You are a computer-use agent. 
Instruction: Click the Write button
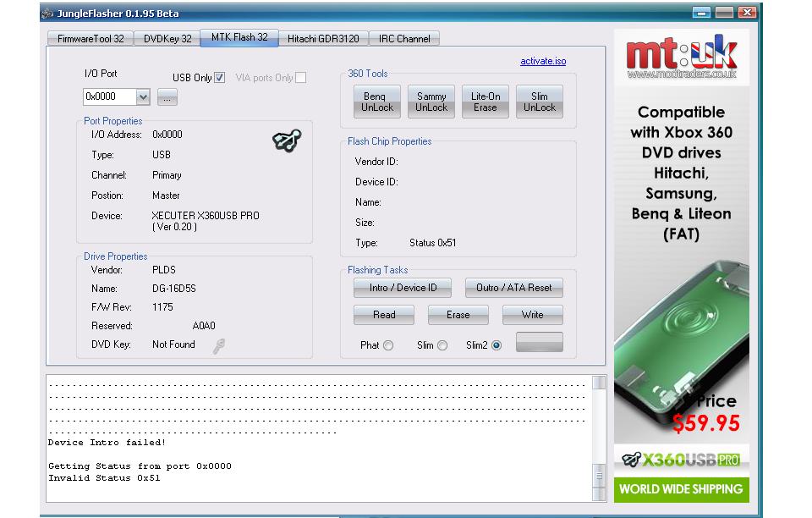[532, 315]
